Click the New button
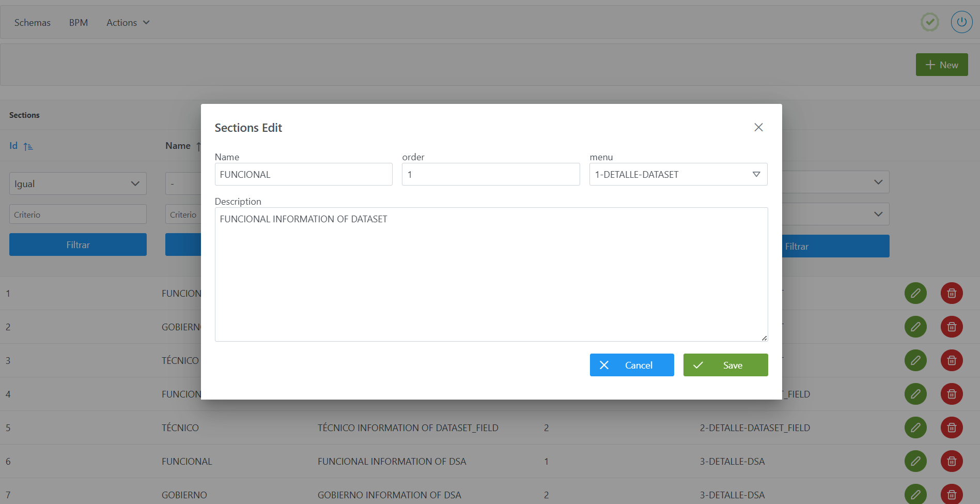 [941, 65]
